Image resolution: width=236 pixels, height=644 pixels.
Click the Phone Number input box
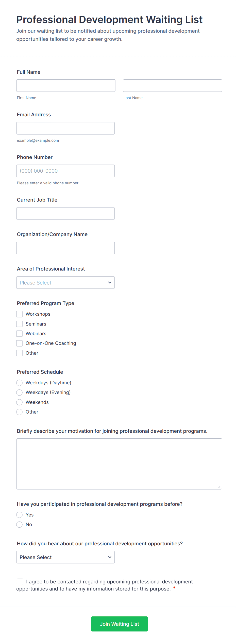pos(65,171)
